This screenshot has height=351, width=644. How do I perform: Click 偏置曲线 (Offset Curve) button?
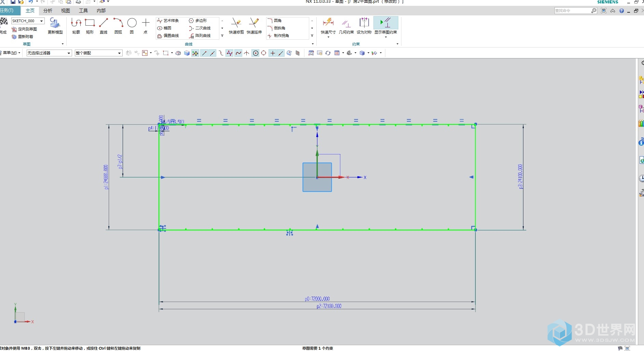(168, 36)
